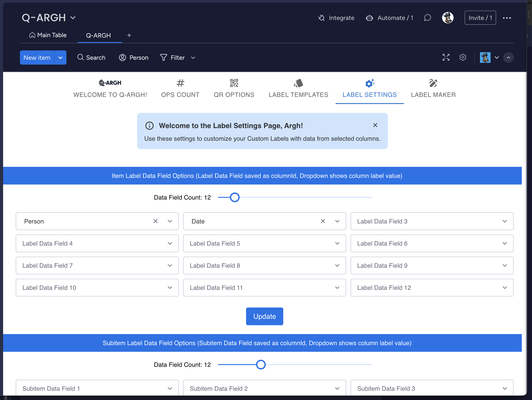Viewport: 532px width, 400px height.
Task: Navigate to the Welcome to Q-ARGH tab
Action: pyautogui.click(x=110, y=88)
